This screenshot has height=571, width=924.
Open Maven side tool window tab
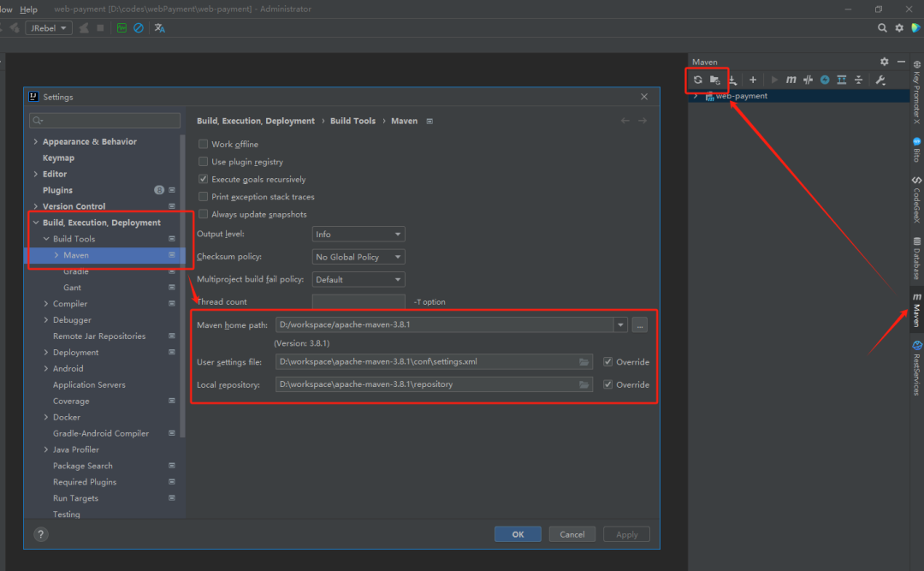tap(916, 310)
